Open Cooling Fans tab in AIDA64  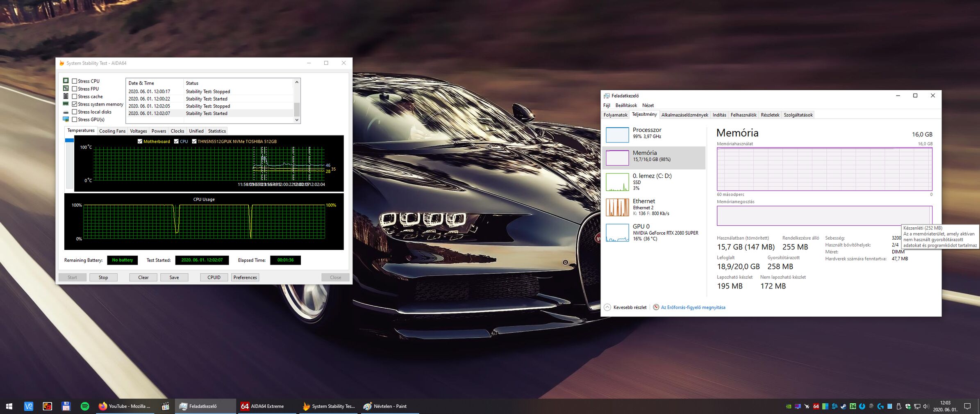pyautogui.click(x=112, y=131)
